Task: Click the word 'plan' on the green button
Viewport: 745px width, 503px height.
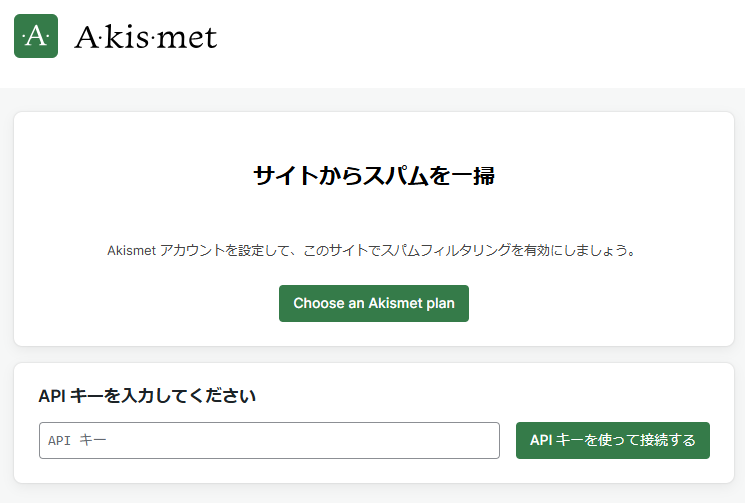Action: [440, 304]
